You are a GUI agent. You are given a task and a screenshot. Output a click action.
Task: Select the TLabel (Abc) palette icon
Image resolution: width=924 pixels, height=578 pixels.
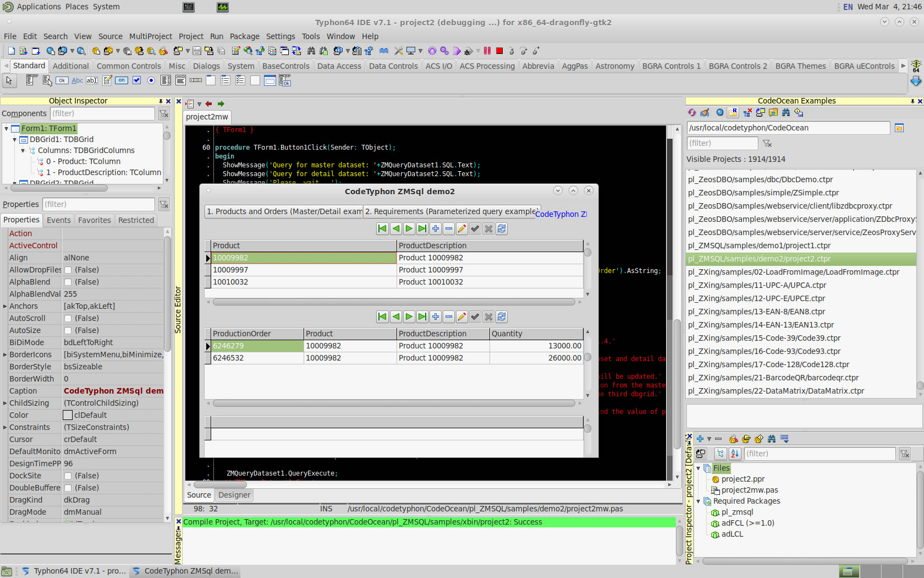click(x=78, y=80)
